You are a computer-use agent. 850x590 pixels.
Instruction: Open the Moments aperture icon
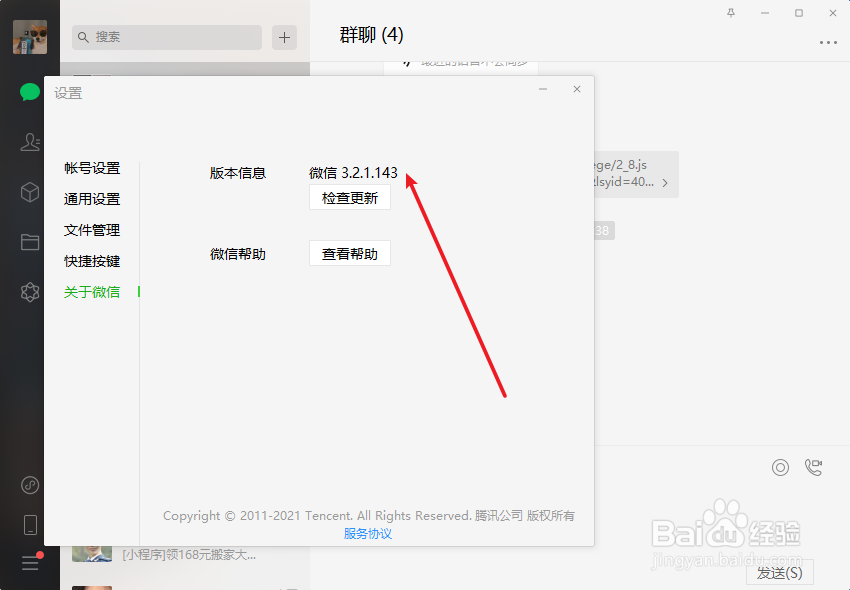click(30, 292)
